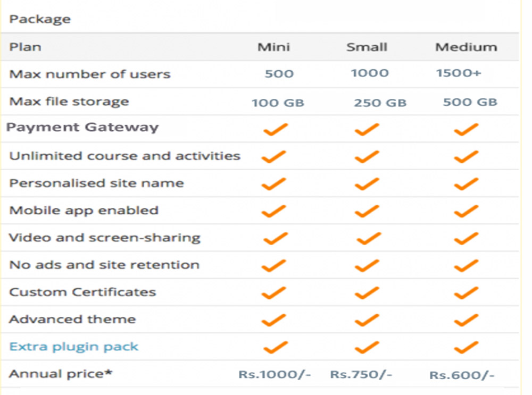
Task: Click Personalised site name checkmark for Medium
Action: point(466,184)
